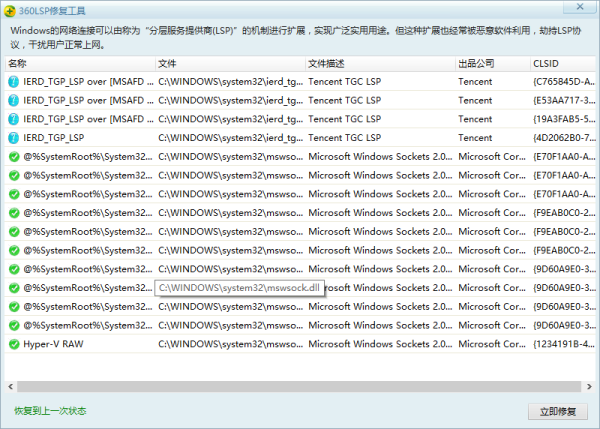Select CLSID cell "{1234191B-4..."

click(x=564, y=344)
